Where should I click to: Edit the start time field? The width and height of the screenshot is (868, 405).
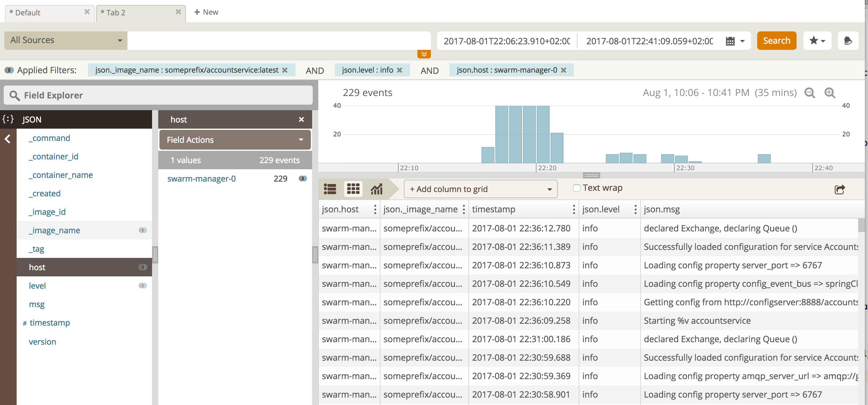pyautogui.click(x=507, y=41)
